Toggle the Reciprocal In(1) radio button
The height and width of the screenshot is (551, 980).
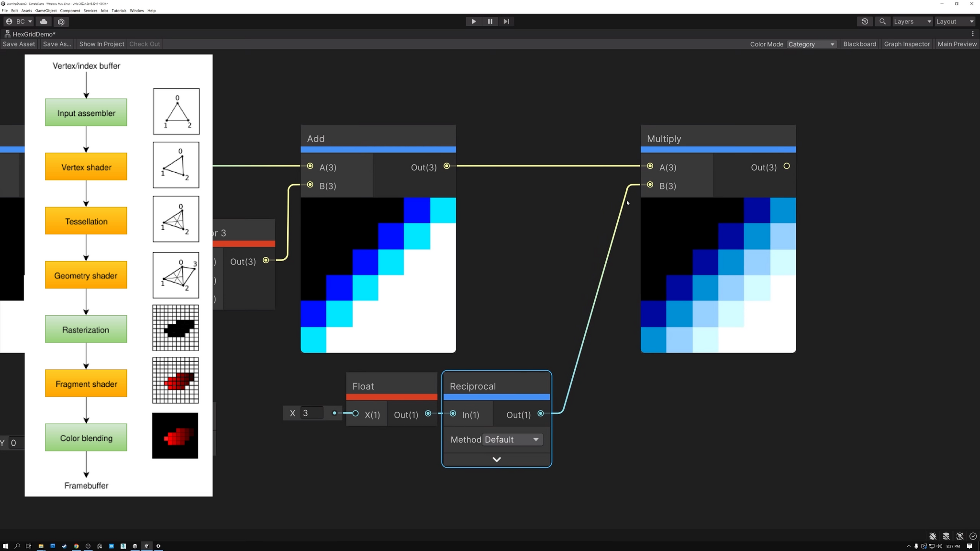coord(452,414)
